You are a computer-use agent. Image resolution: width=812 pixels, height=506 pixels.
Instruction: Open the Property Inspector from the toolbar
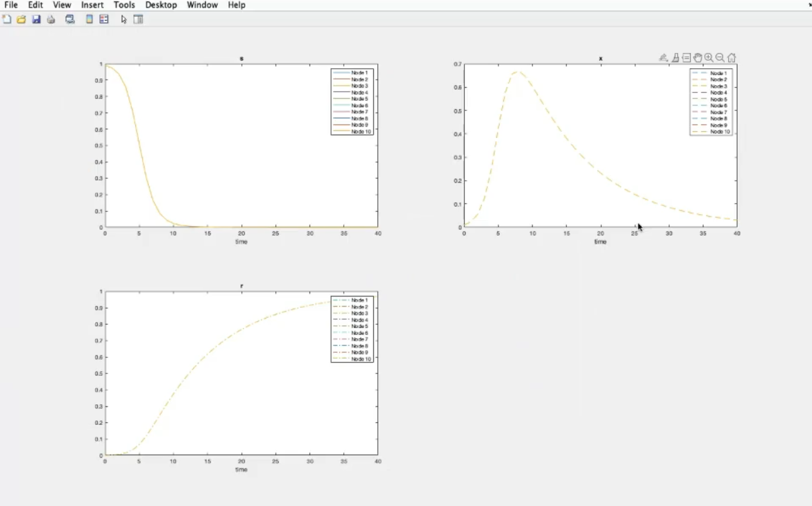coord(139,19)
